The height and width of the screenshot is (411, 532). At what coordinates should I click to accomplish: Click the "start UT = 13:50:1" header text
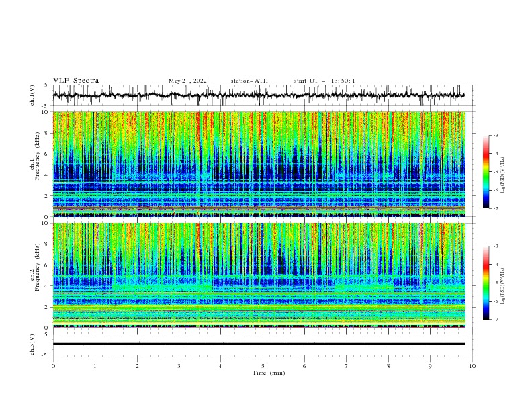(x=324, y=81)
